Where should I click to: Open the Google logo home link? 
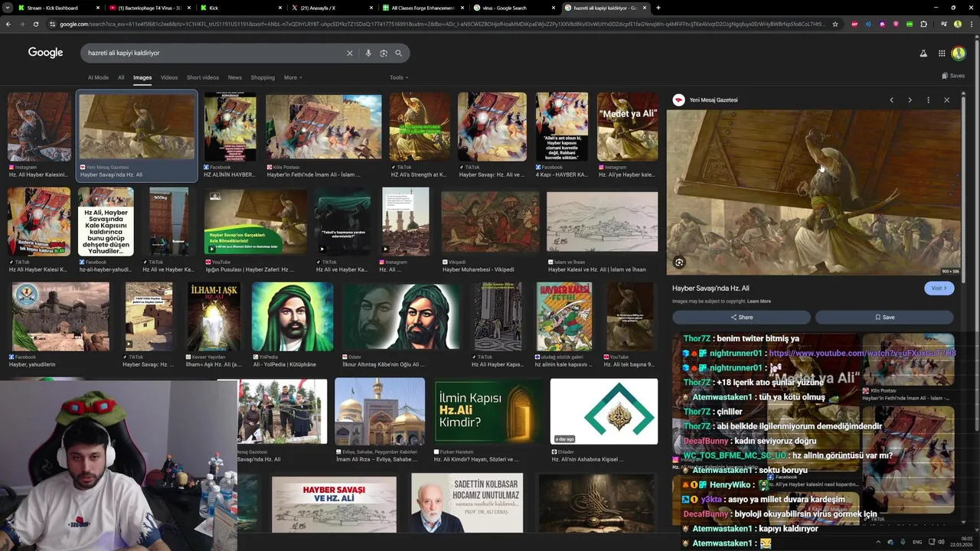[x=45, y=53]
